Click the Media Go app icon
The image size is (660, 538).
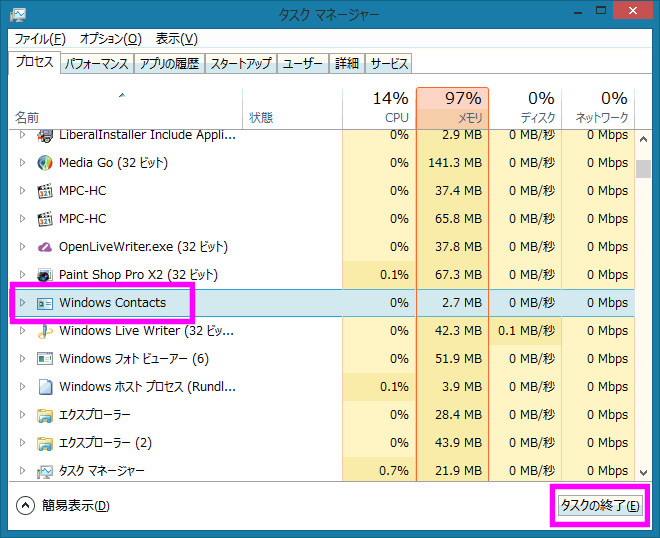pyautogui.click(x=45, y=162)
